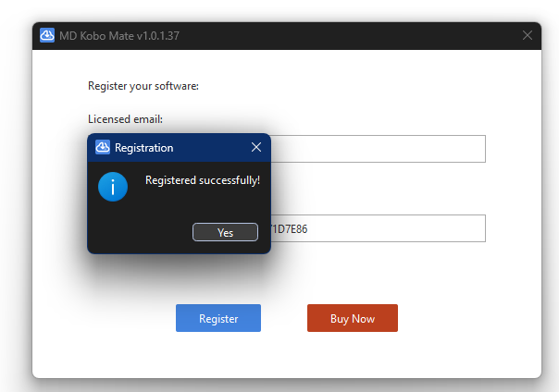Click the "Register your software:" heading
The width and height of the screenshot is (559, 392).
143,86
